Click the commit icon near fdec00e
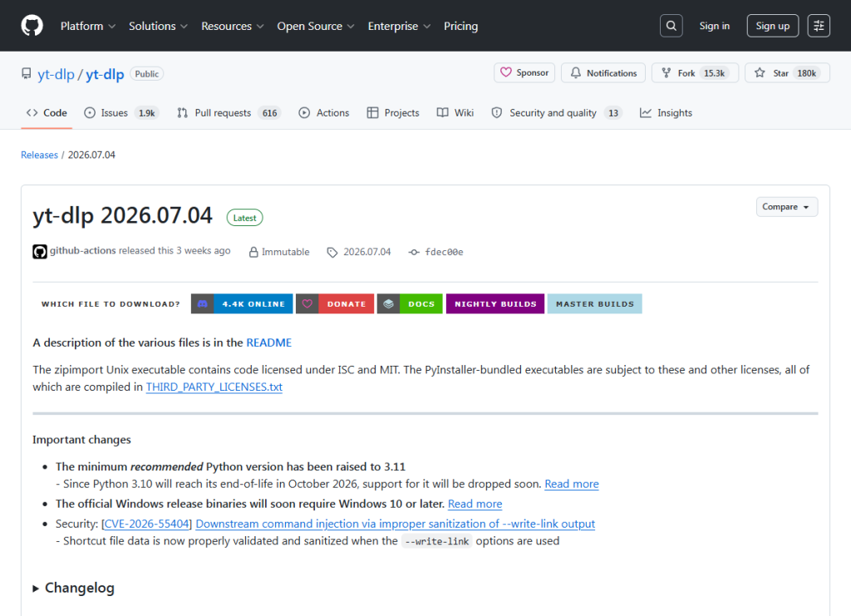The image size is (851, 616). click(x=414, y=252)
